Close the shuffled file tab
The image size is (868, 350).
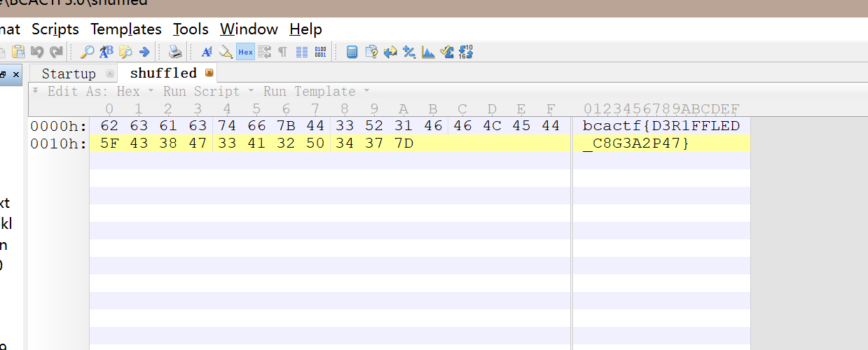click(209, 73)
